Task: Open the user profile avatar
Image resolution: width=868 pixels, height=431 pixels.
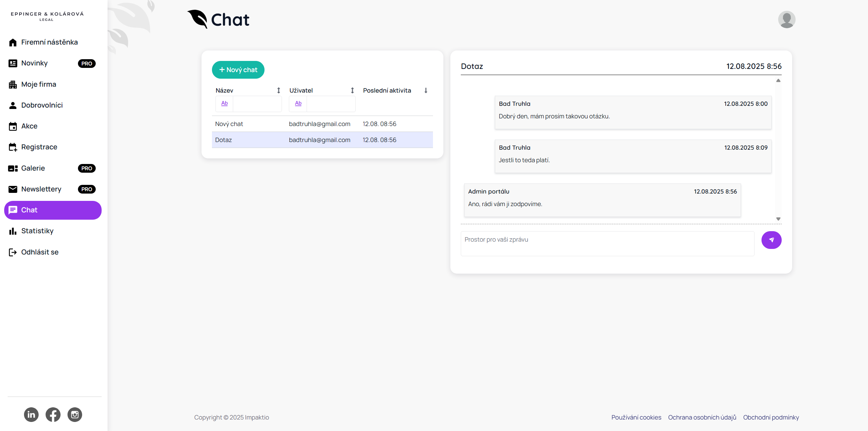Action: [787, 19]
